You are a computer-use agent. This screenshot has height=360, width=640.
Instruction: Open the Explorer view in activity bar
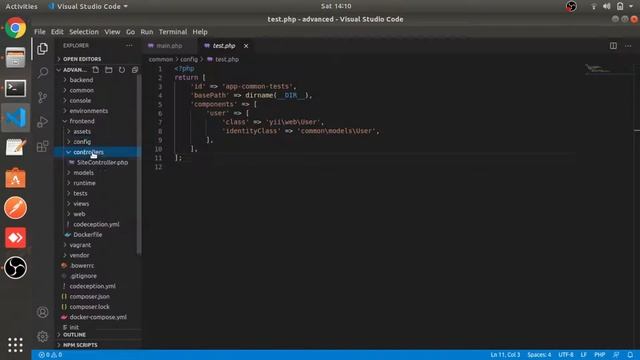pyautogui.click(x=42, y=49)
